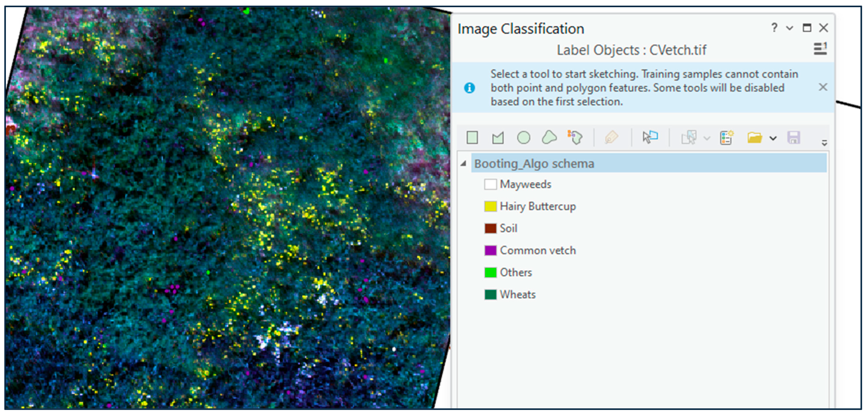This screenshot has width=868, height=416.
Task: Click the Label Object tag icon
Action: (611, 138)
